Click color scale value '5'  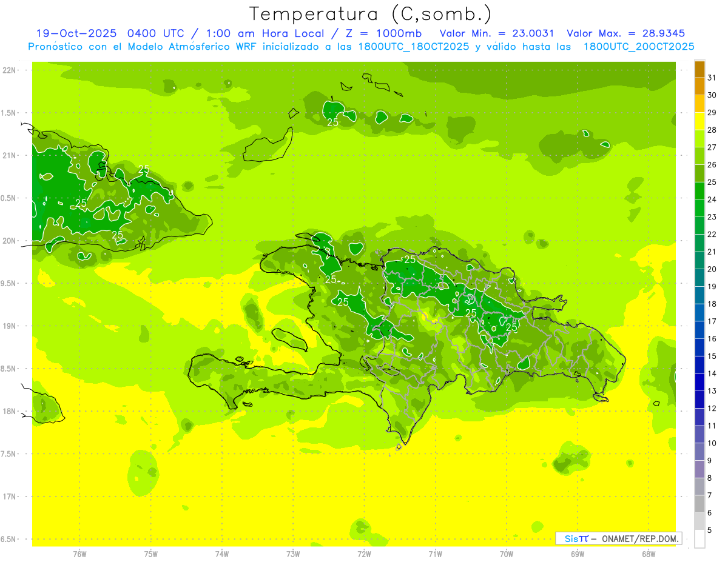click(x=710, y=530)
